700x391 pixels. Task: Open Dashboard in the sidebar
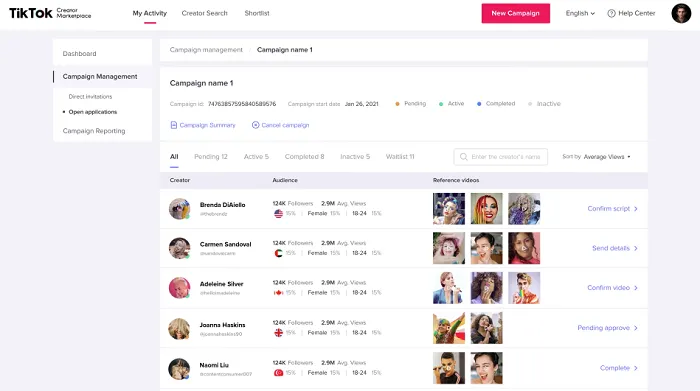tap(79, 54)
